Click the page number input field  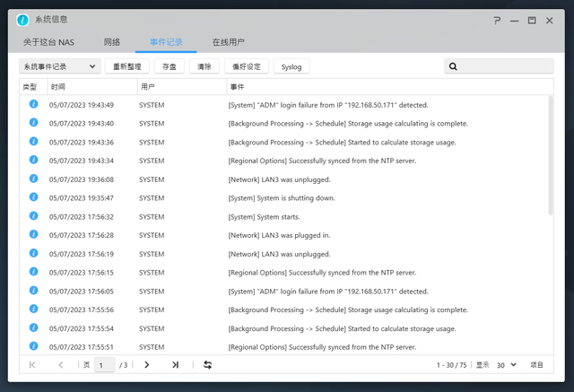104,365
